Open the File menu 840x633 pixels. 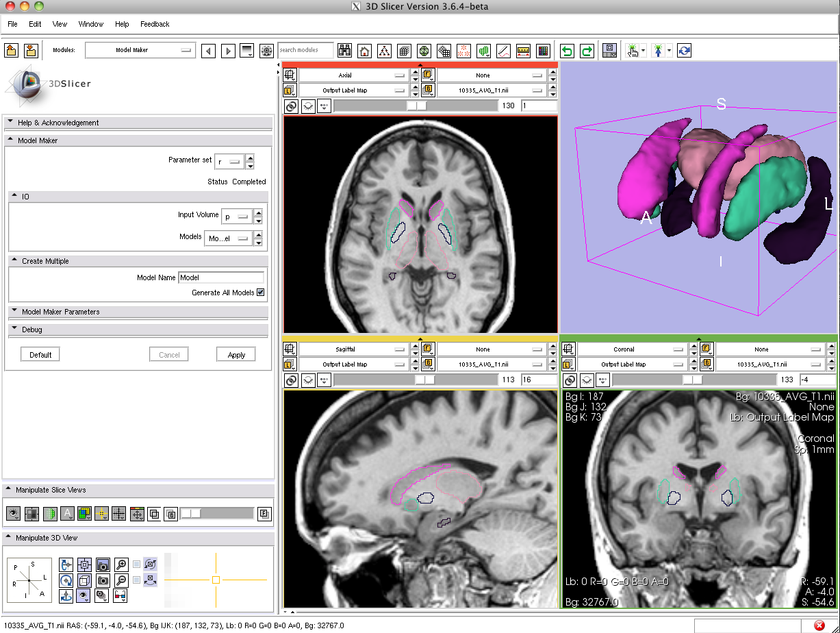coord(12,24)
